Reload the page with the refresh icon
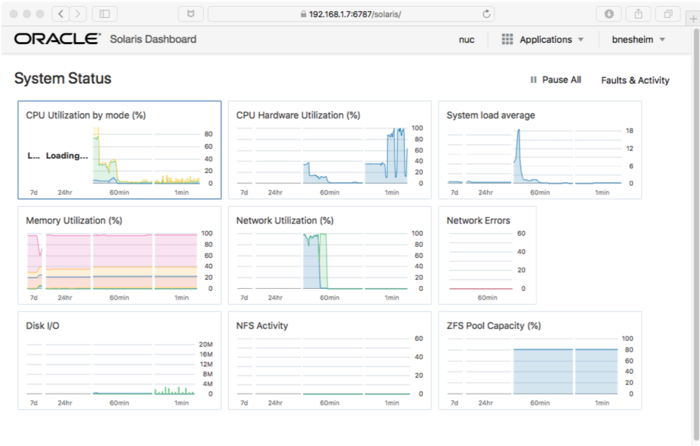Viewport: 700px width, 446px height. point(486,14)
